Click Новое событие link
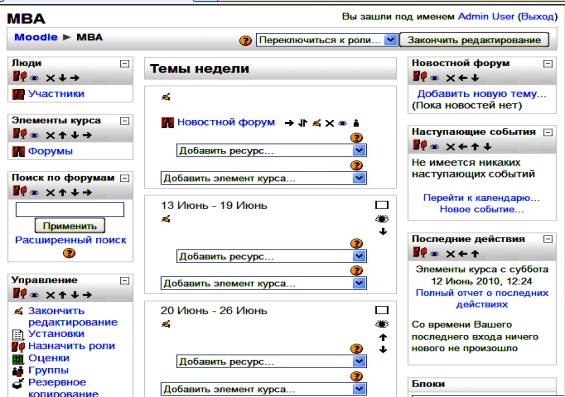 [x=482, y=209]
